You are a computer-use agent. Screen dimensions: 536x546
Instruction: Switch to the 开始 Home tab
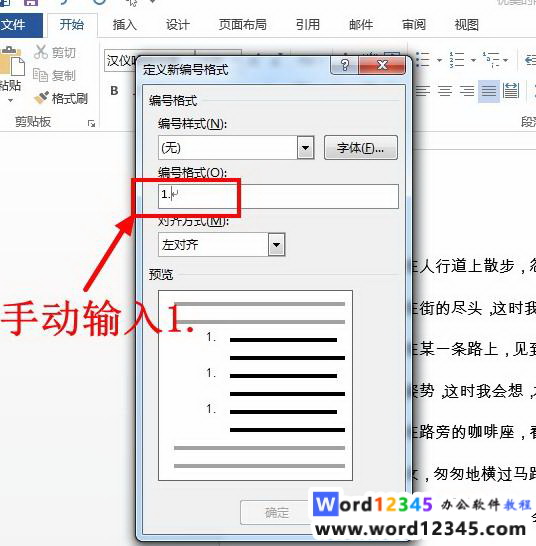click(72, 25)
